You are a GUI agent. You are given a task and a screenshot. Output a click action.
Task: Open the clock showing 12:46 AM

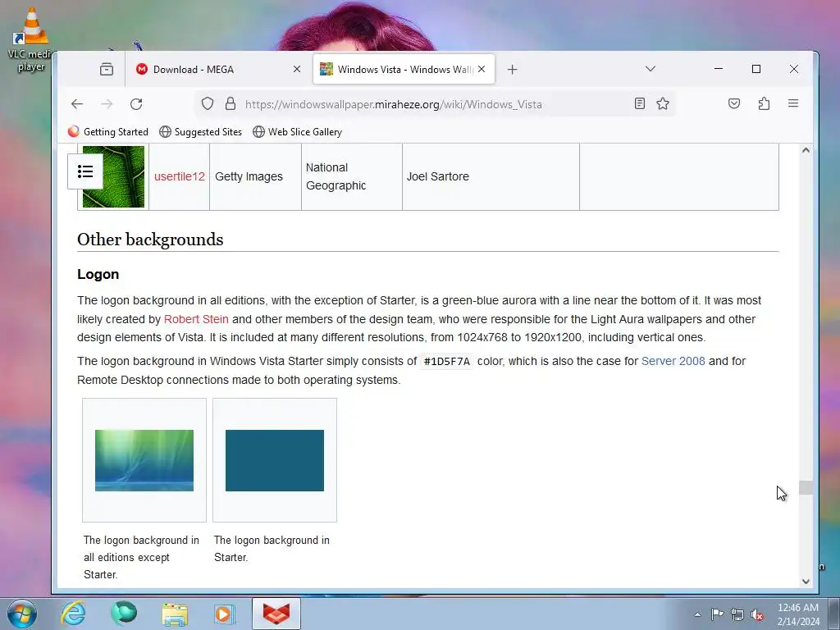(x=798, y=614)
